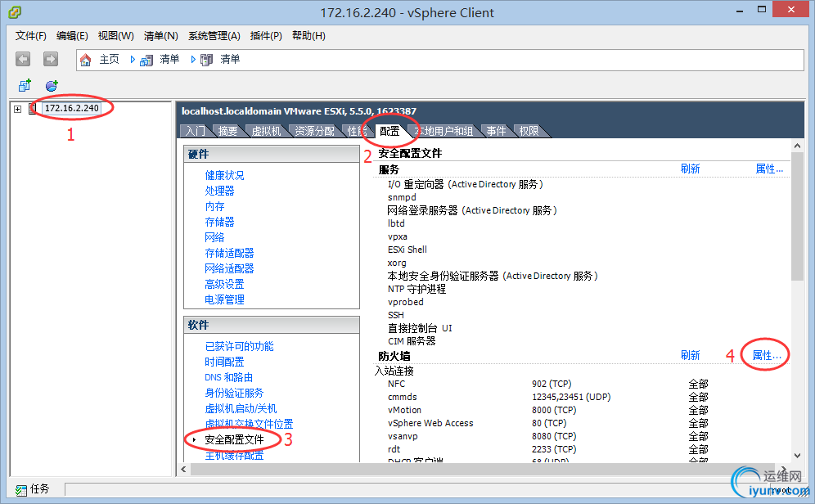
Task: Open the 健康状况 hardware link
Action: tap(224, 175)
